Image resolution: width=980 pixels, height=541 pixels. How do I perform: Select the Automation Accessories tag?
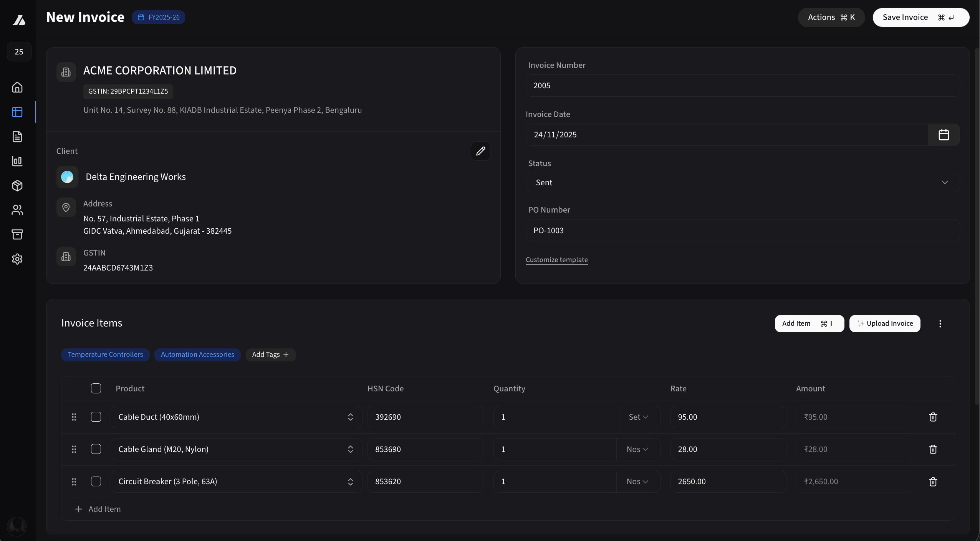(x=197, y=354)
